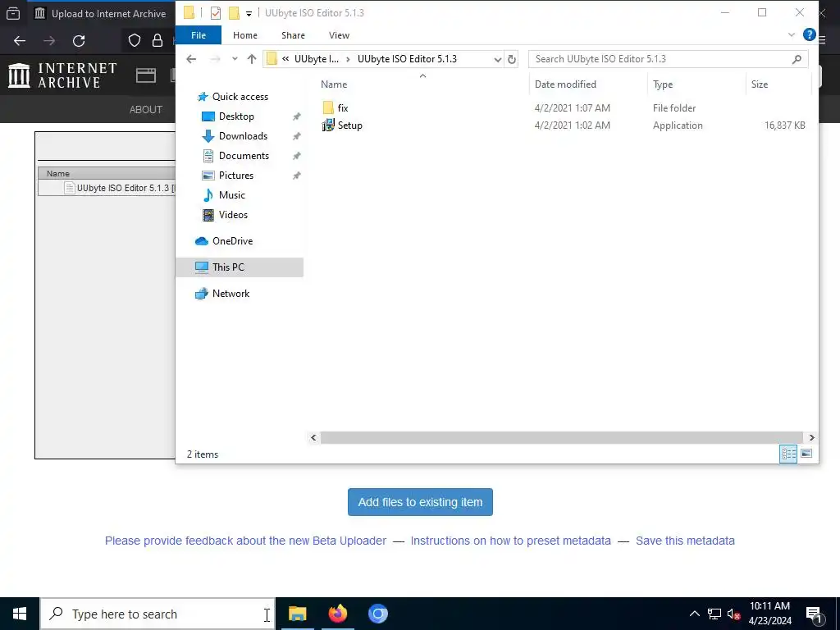Switch to large icons view layout
The height and width of the screenshot is (630, 840).
(x=806, y=454)
